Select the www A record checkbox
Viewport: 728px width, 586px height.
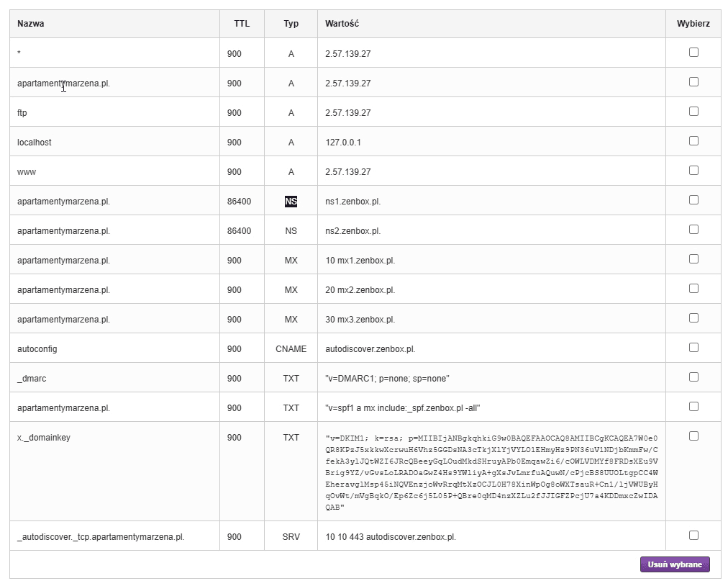(x=693, y=171)
